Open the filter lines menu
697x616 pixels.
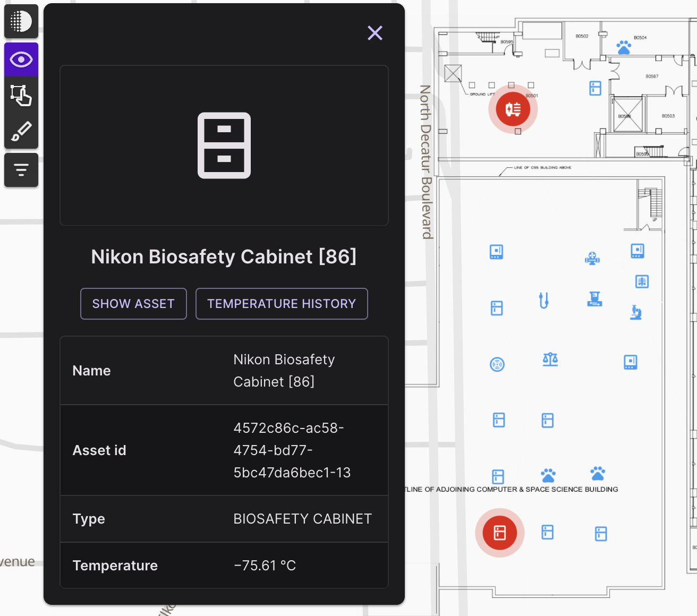(x=21, y=170)
